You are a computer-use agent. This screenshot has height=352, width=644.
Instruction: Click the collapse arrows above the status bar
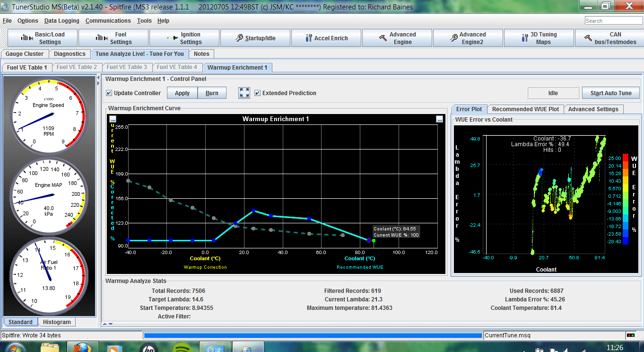[x=108, y=324]
